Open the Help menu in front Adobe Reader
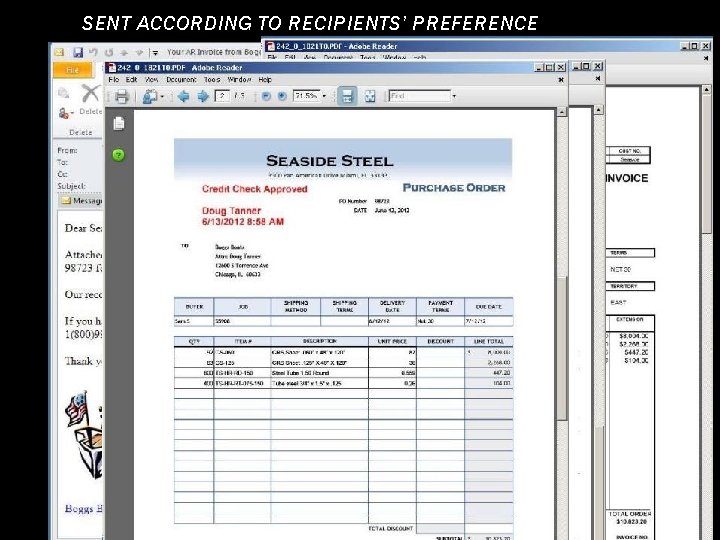Image resolution: width=720 pixels, height=540 pixels. (x=265, y=79)
